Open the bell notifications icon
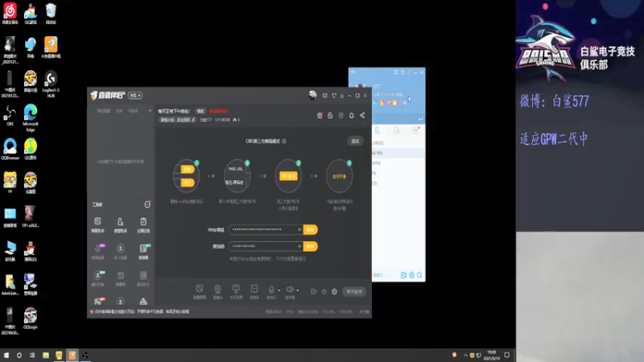The image size is (644, 362). point(352,116)
